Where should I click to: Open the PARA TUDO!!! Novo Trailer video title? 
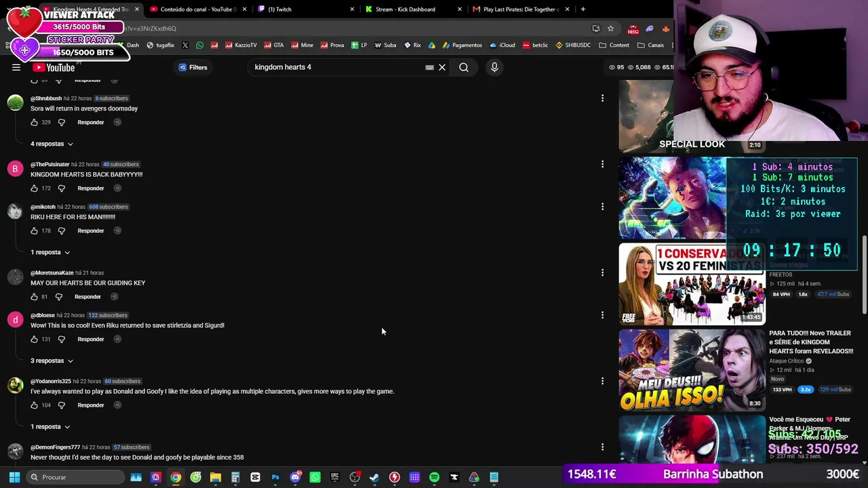(811, 342)
